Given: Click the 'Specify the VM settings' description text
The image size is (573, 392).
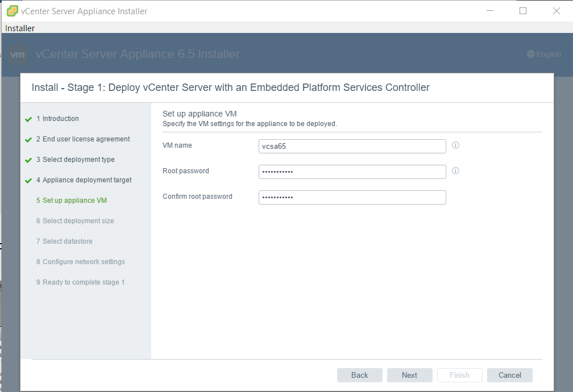Looking at the screenshot, I should pos(250,124).
